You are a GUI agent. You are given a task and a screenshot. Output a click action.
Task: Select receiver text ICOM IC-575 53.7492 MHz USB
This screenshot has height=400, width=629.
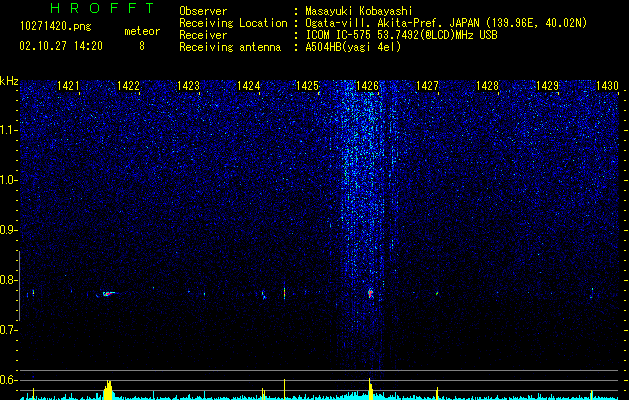401,35
